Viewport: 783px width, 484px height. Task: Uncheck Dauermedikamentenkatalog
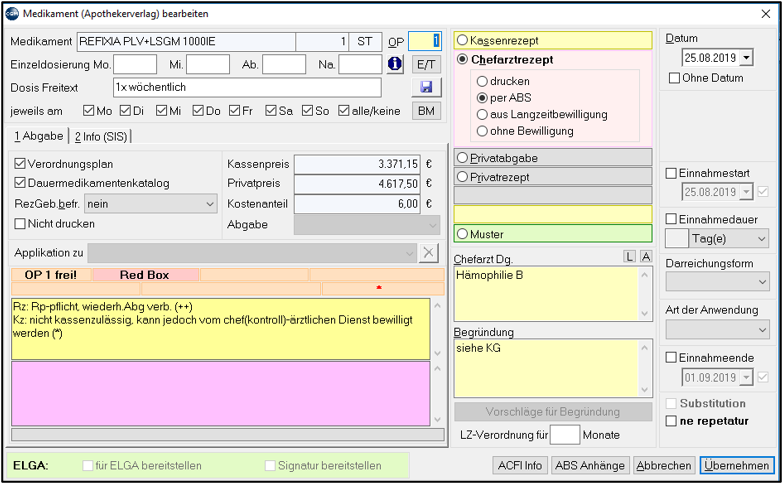click(x=20, y=183)
